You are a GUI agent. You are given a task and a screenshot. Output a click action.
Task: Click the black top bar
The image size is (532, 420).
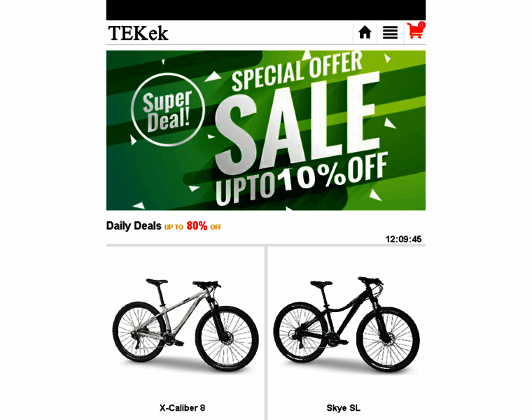266,10
